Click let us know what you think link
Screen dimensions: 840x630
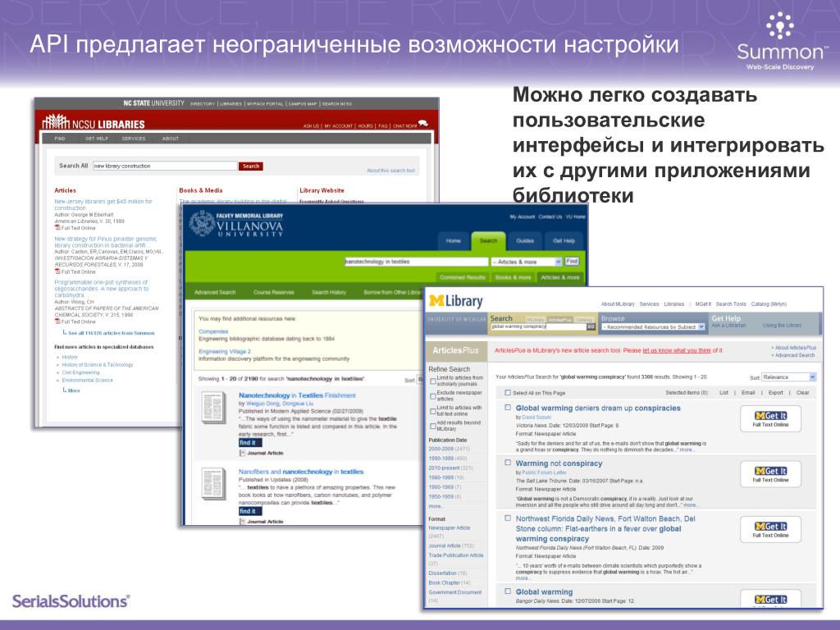tap(677, 350)
